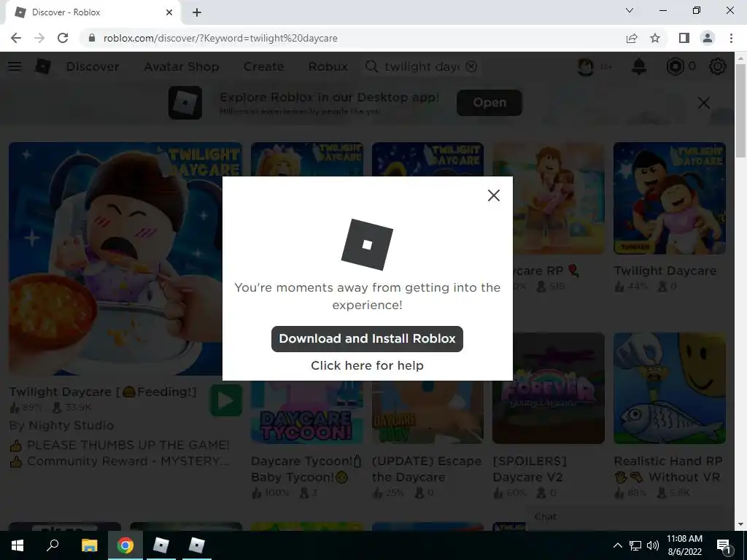This screenshot has width=747, height=560.
Task: Click the site lock icon in address bar
Action: 92,38
